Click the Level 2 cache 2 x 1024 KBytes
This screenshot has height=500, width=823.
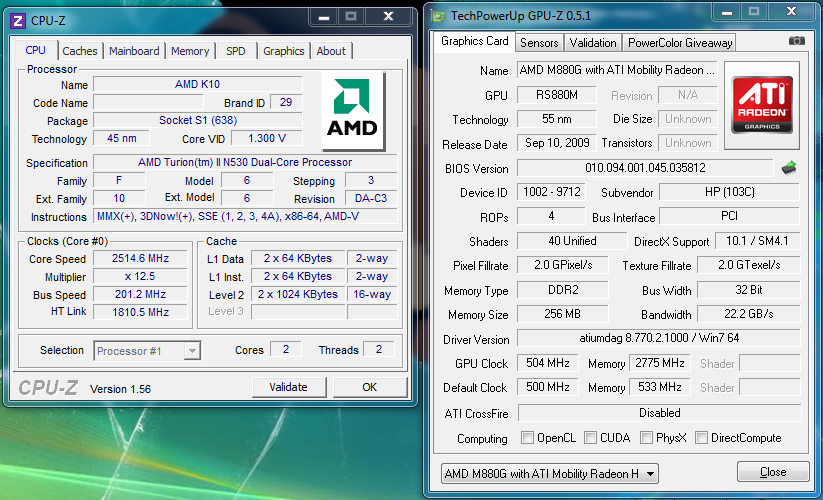[x=298, y=294]
